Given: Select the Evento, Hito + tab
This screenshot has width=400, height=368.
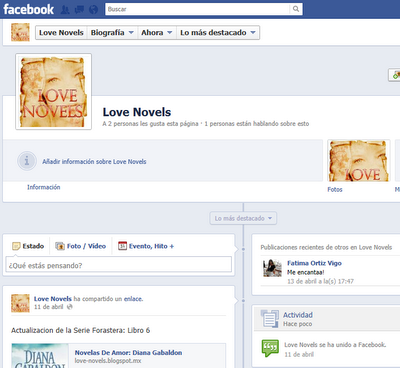Looking at the screenshot, I should pos(146,246).
